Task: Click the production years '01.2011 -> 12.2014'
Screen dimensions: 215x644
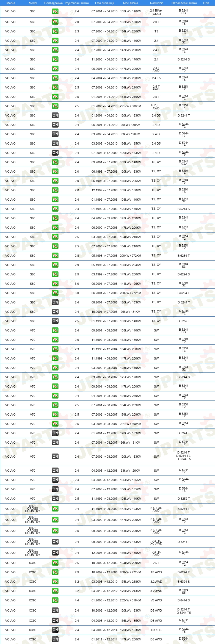Action: pos(104,639)
